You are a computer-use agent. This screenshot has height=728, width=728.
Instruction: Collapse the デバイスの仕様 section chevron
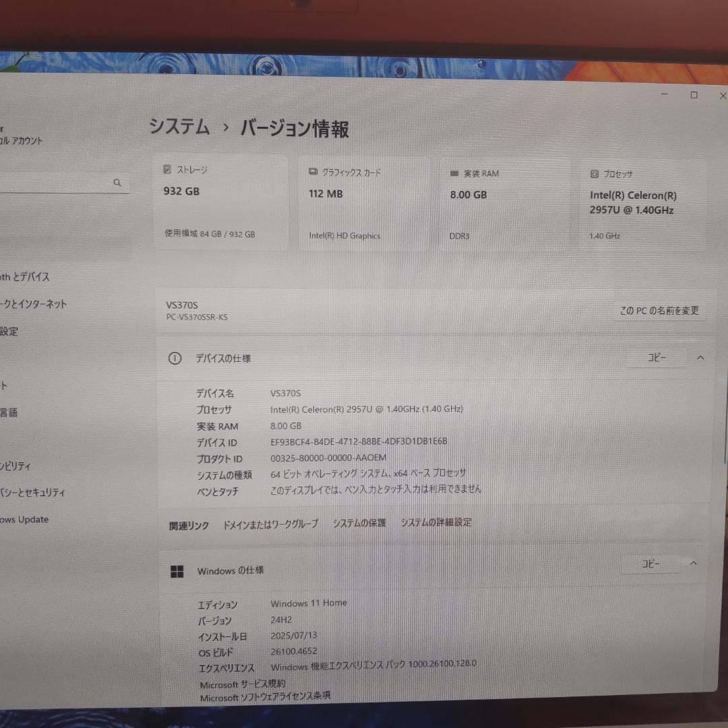700,358
